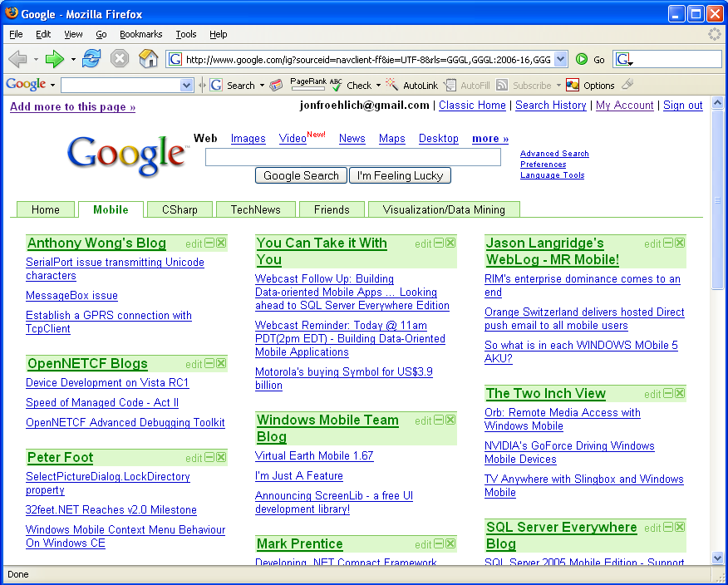Switch to the Visualization/Data Mining tab
This screenshot has width=728, height=585.
pos(444,209)
